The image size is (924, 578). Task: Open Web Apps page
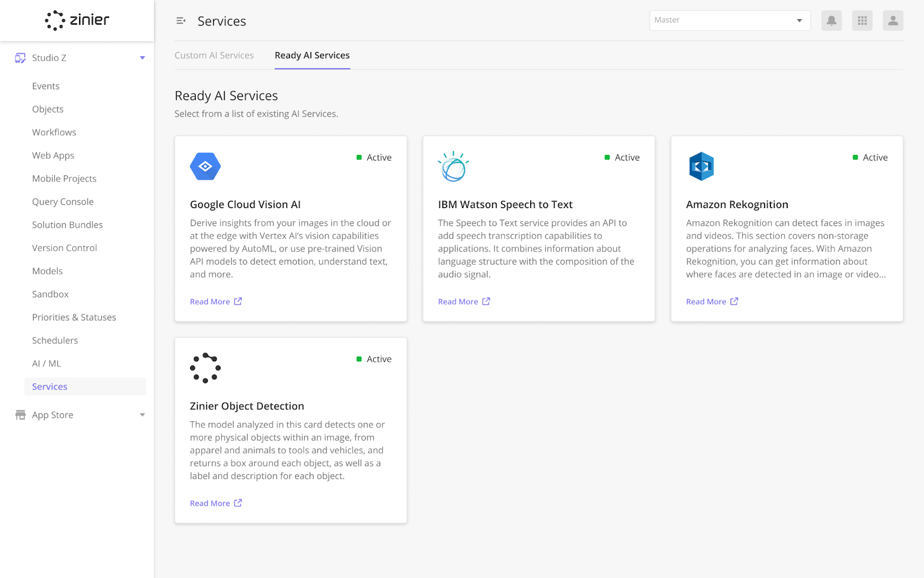(x=53, y=155)
